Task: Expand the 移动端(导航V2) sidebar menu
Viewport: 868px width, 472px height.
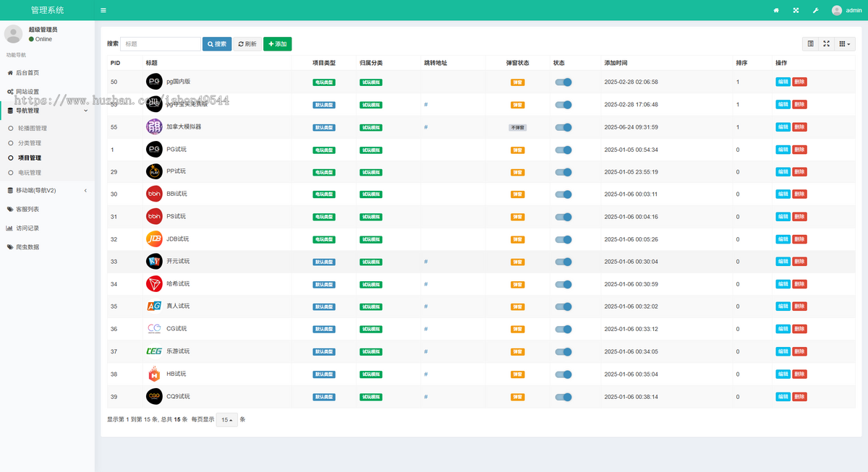Action: pos(47,190)
